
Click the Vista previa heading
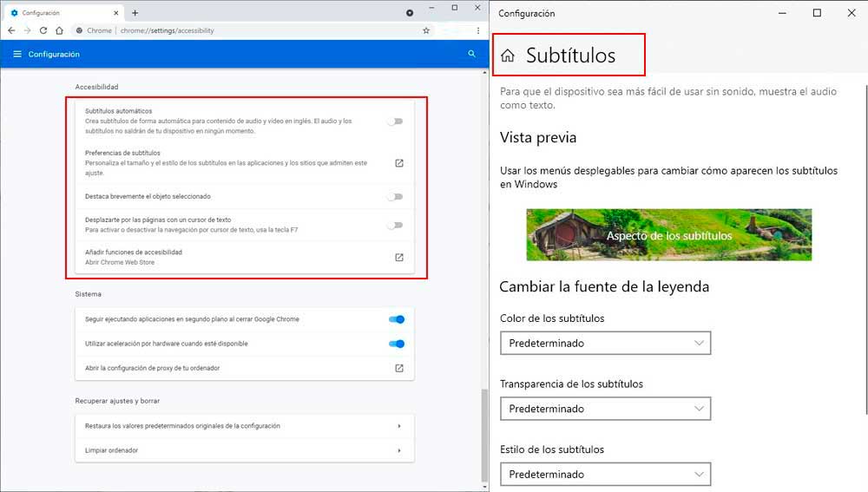(538, 137)
